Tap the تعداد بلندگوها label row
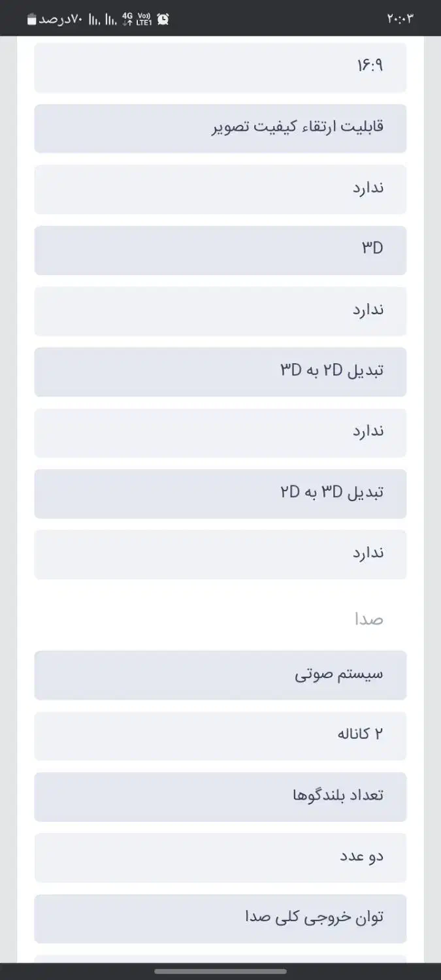The width and height of the screenshot is (441, 980). 220,796
